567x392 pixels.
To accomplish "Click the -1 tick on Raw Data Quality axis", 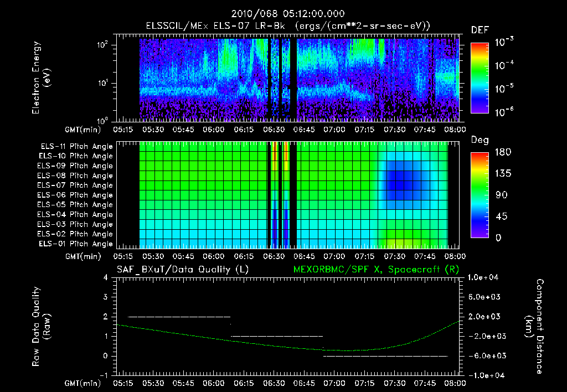I will (x=104, y=375).
